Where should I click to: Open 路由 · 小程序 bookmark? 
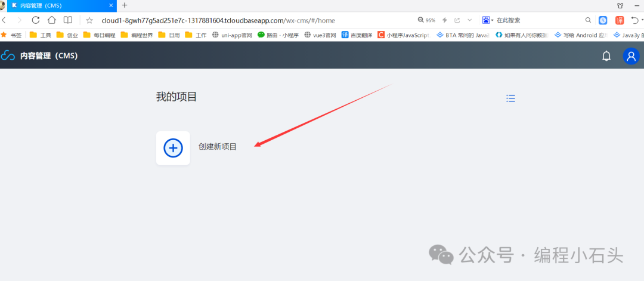tap(278, 35)
